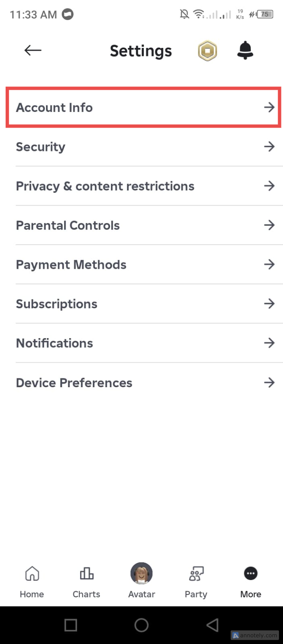The height and width of the screenshot is (644, 283).
Task: Open the Charts tab icon
Action: point(86,574)
